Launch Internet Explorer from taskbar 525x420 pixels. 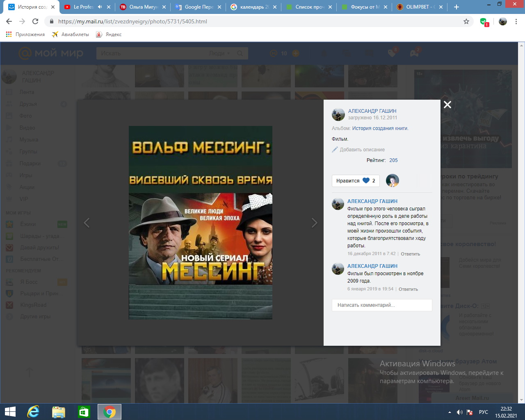coord(33,412)
